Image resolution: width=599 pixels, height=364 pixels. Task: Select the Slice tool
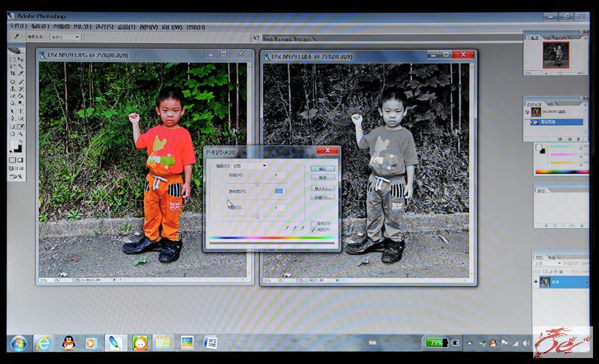pos(20,73)
